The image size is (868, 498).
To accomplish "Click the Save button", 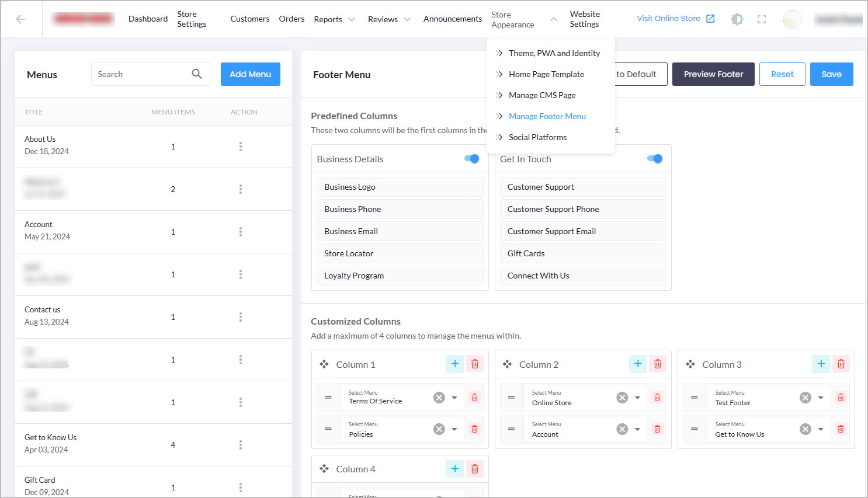I will click(832, 74).
